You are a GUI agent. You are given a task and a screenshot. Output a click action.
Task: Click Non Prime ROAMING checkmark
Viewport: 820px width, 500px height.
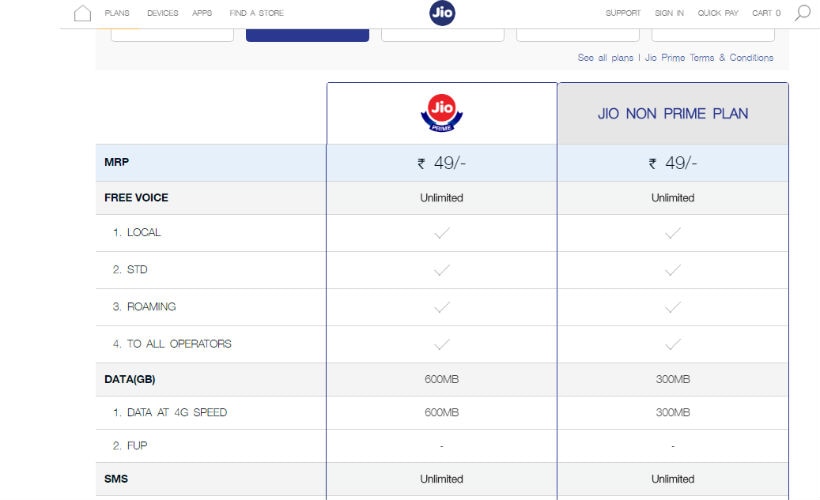coord(673,307)
